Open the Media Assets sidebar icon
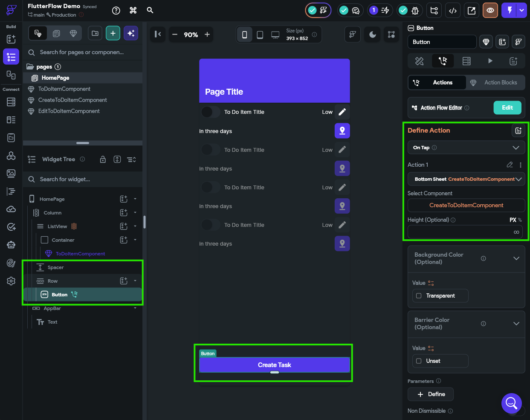The height and width of the screenshot is (420, 530). click(x=11, y=174)
